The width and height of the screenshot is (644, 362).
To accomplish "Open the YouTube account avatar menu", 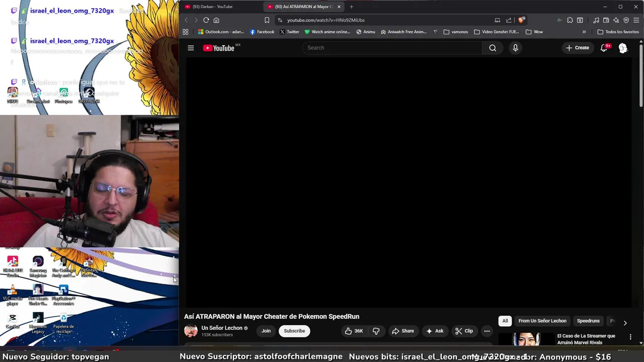I will (x=623, y=48).
